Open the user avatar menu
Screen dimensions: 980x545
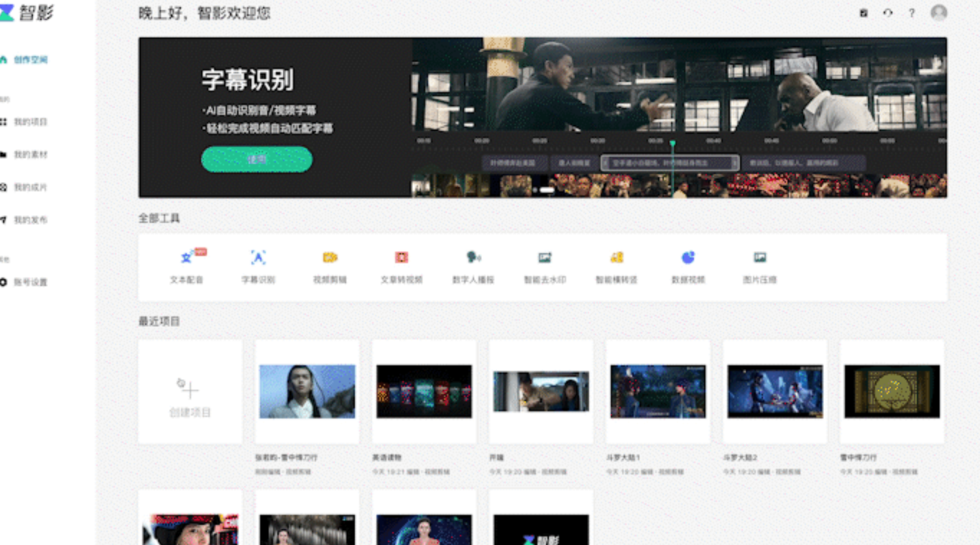938,12
